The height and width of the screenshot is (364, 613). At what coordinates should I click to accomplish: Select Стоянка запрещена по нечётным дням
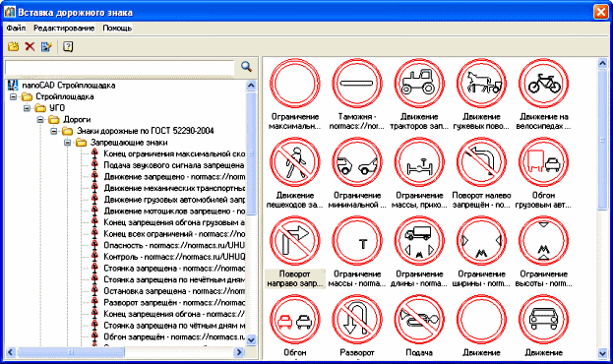point(174,279)
